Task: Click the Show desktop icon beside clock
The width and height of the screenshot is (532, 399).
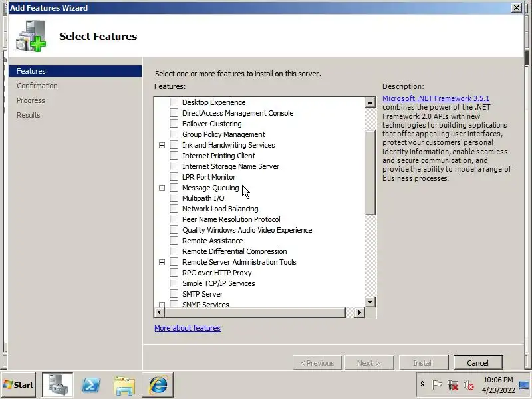Action: pyautogui.click(x=524, y=385)
